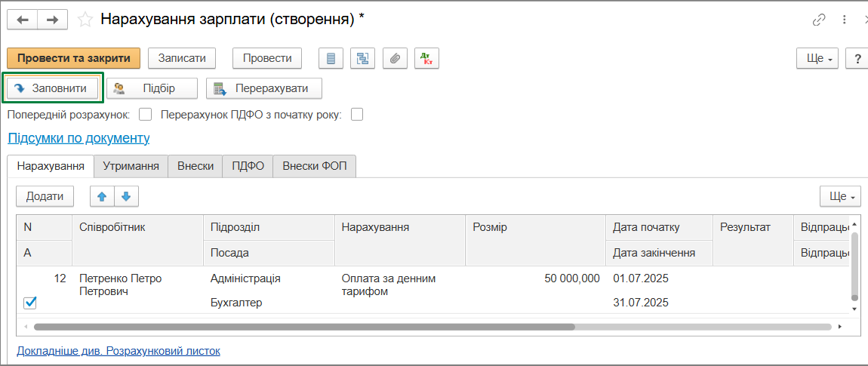The width and height of the screenshot is (868, 366).
Task: Click the Заповнити button
Action: pyautogui.click(x=53, y=88)
